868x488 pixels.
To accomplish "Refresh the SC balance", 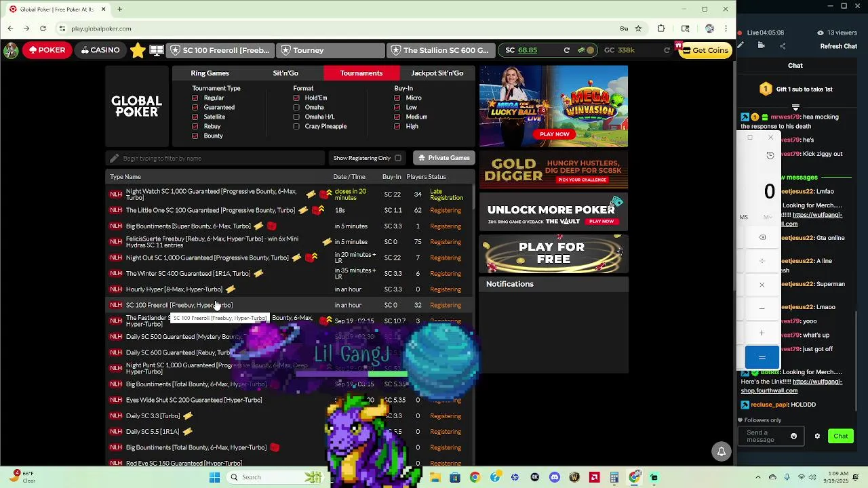I will (567, 50).
